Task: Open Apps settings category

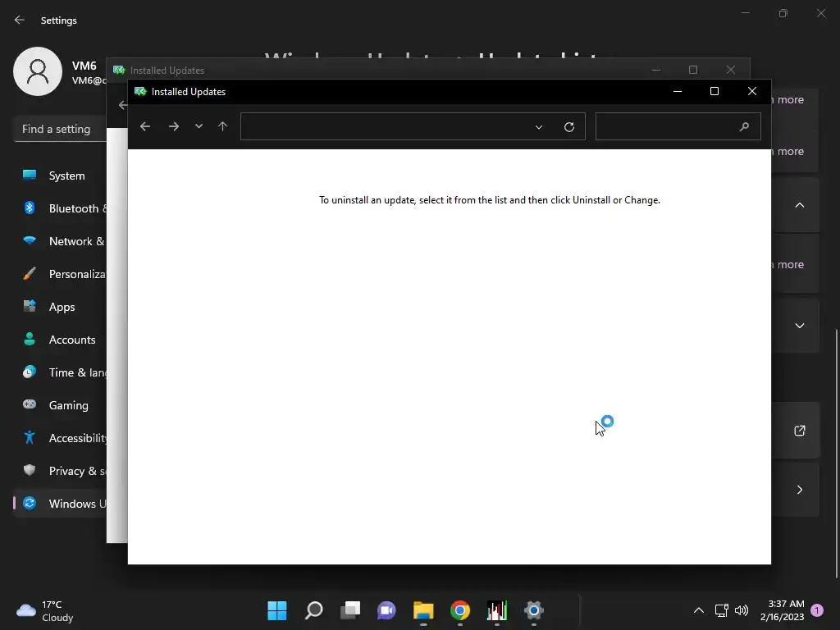Action: [x=59, y=307]
